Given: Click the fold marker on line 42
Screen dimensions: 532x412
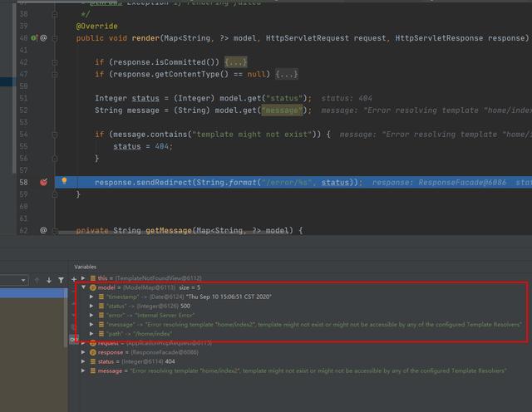Looking at the screenshot, I should [55, 62].
